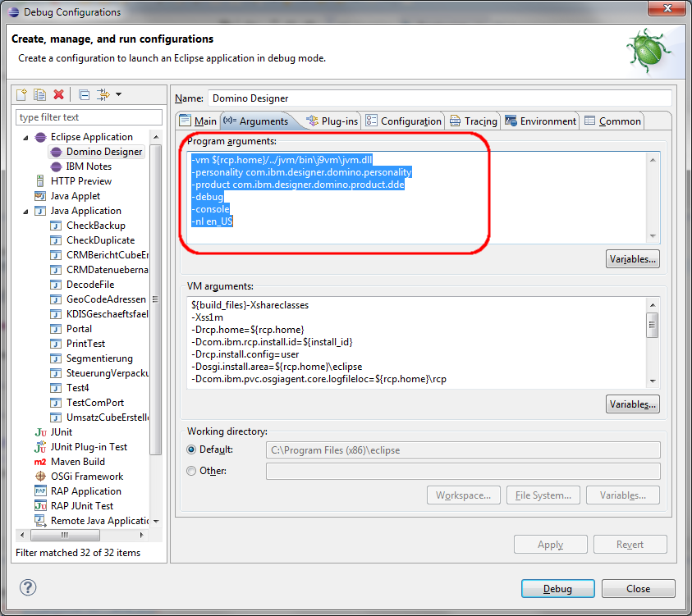This screenshot has height=616, width=692.
Task: Click the New launch configuration icon
Action: [23, 95]
